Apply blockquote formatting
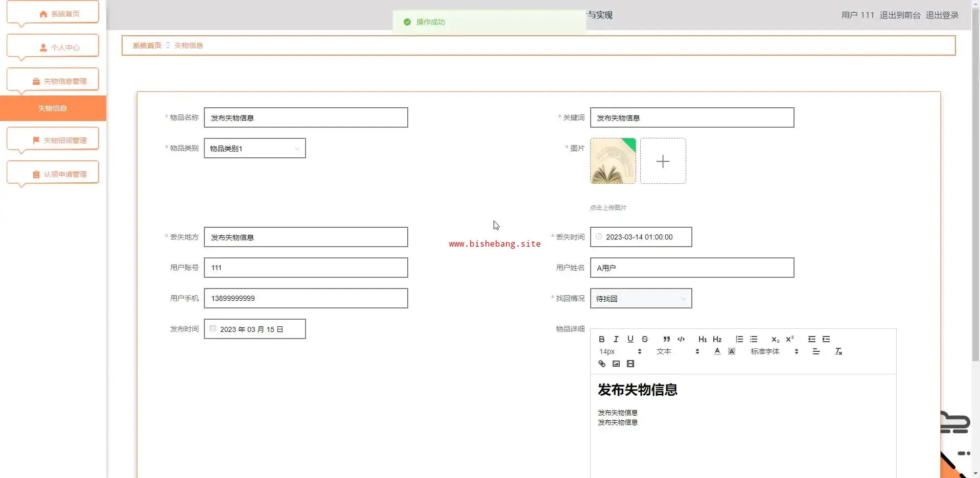Image resolution: width=980 pixels, height=478 pixels. tap(667, 339)
